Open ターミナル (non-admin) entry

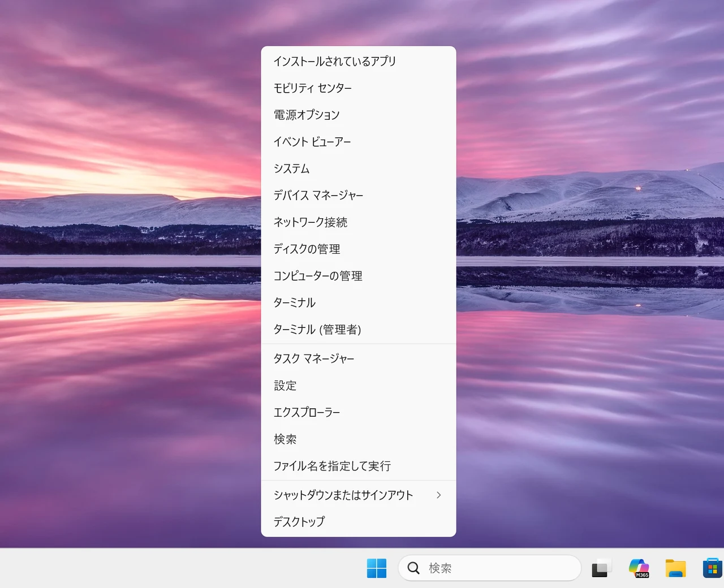tap(359, 303)
